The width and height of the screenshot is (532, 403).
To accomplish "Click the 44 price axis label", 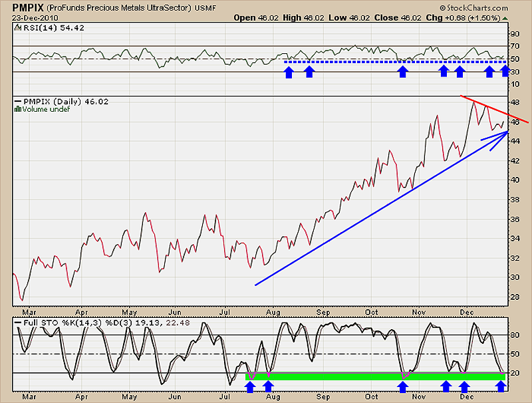I will click(x=515, y=141).
